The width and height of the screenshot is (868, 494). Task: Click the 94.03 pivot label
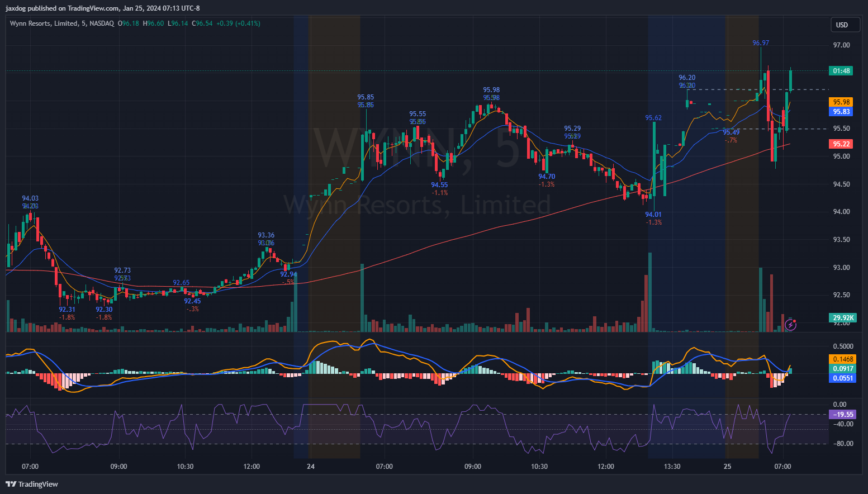pos(30,198)
